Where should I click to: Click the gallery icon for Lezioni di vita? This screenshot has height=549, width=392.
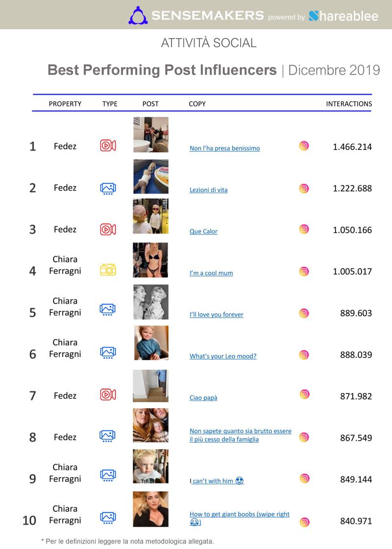click(108, 189)
